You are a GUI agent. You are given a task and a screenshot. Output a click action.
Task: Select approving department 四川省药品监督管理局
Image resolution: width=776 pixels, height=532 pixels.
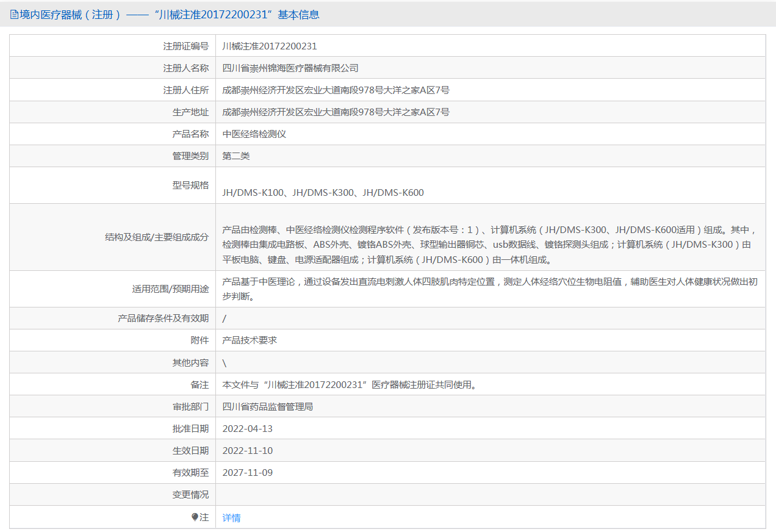268,406
